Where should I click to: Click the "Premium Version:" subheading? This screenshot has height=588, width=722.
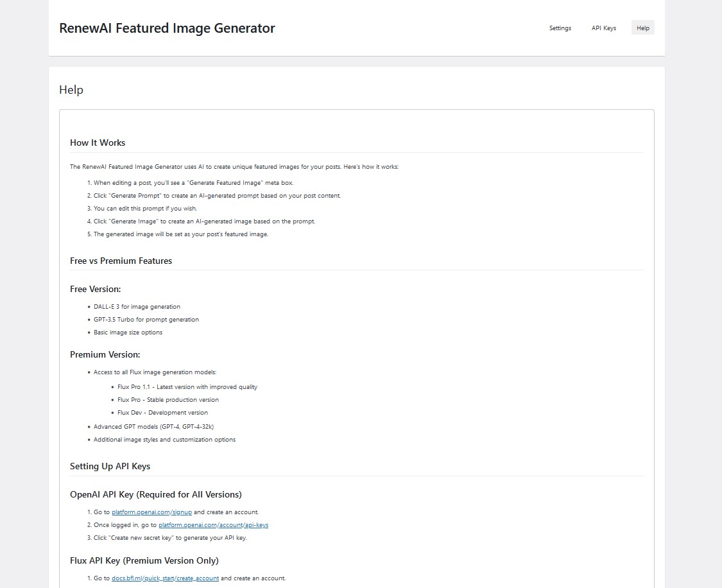105,354
